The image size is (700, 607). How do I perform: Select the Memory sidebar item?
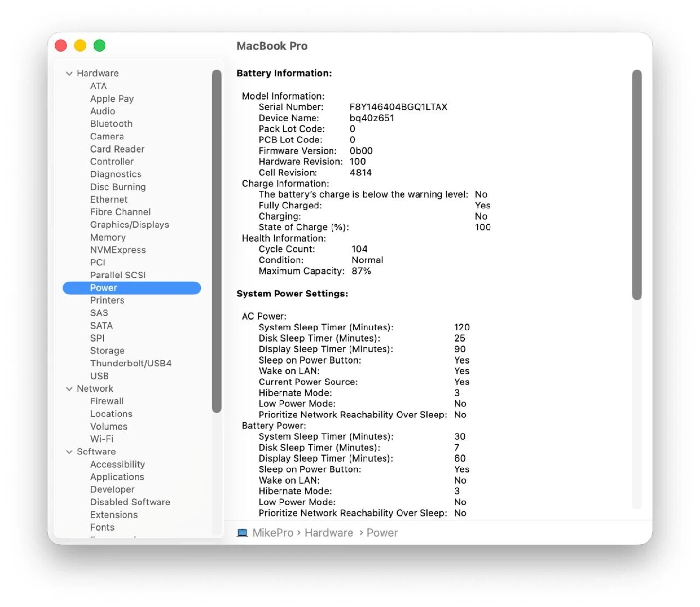(107, 237)
